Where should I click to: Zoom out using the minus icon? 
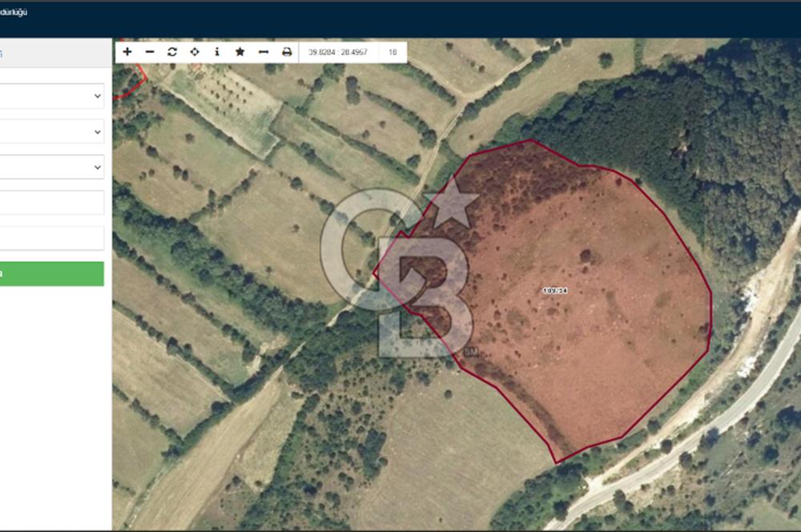click(x=150, y=52)
